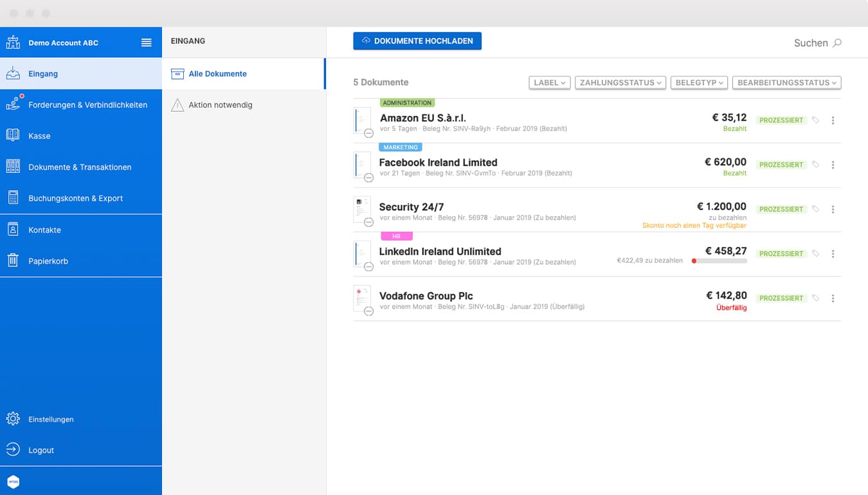
Task: Click the Amazon EU document thumbnail
Action: pos(363,120)
